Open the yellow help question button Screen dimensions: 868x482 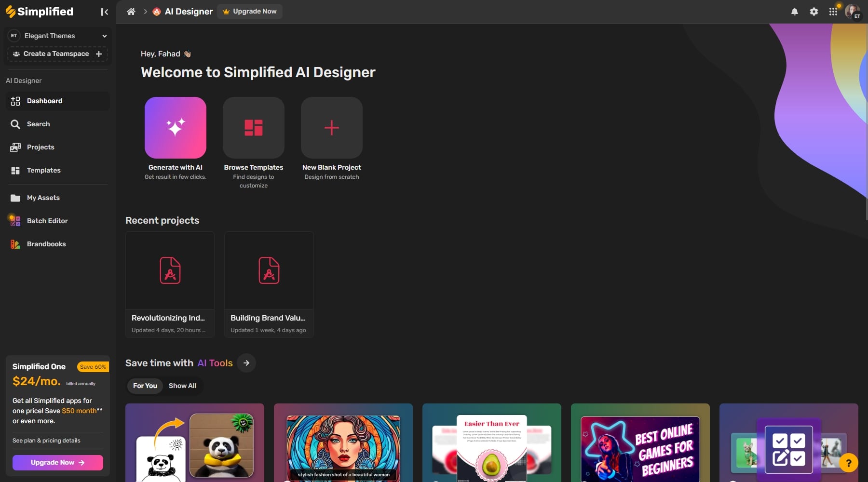[x=848, y=463]
